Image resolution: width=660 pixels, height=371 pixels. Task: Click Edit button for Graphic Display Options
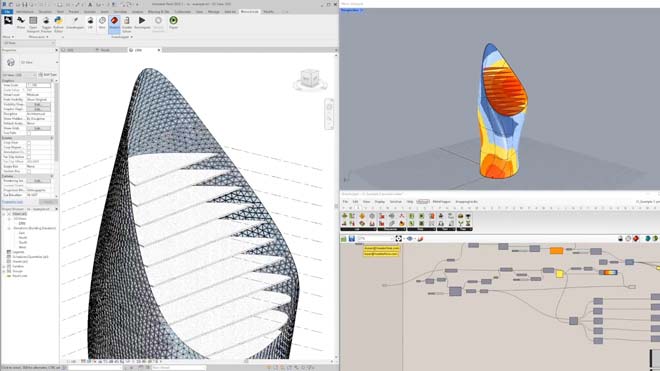click(x=38, y=109)
